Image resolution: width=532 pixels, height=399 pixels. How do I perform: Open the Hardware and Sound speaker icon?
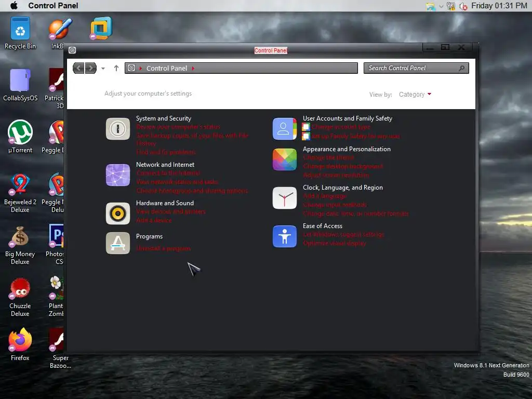coord(118,214)
